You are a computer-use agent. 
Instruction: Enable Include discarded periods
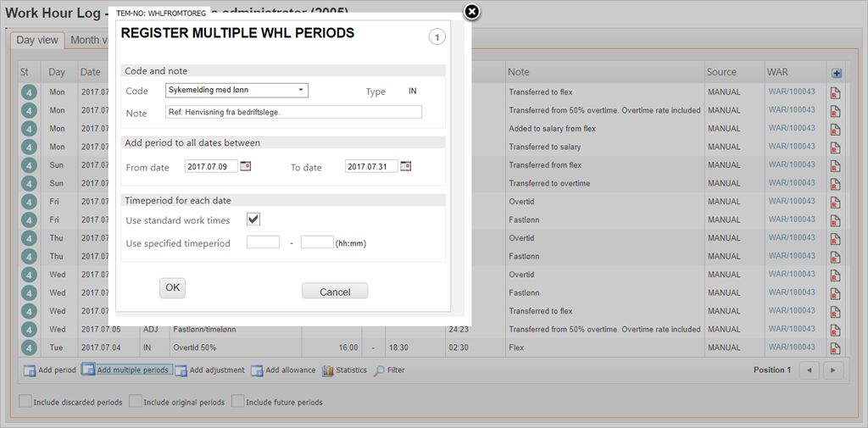pos(25,402)
